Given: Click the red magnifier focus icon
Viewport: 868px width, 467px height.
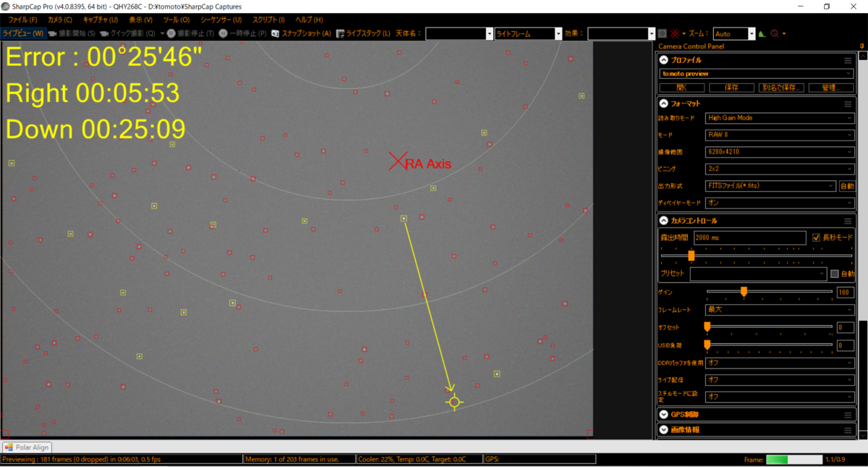Looking at the screenshot, I should tap(775, 33).
